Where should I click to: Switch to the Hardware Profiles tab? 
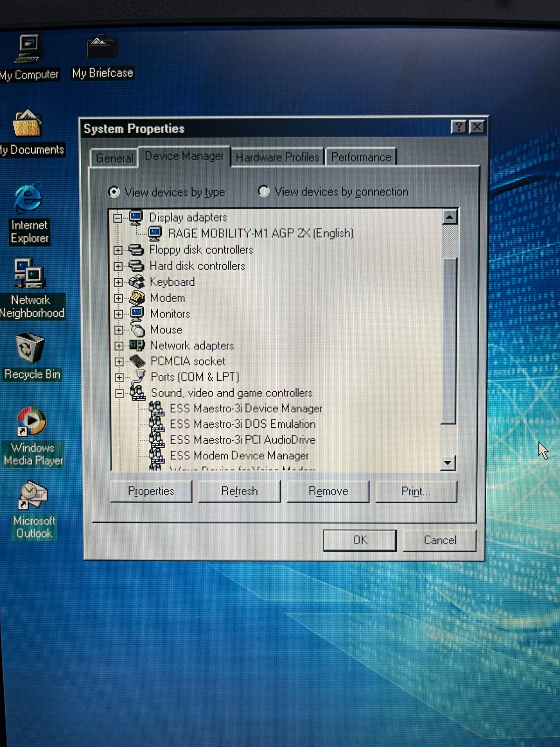tap(277, 157)
